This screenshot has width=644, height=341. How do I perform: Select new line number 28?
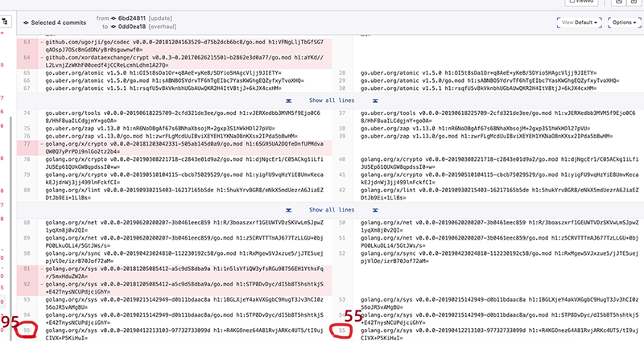pyautogui.click(x=342, y=73)
